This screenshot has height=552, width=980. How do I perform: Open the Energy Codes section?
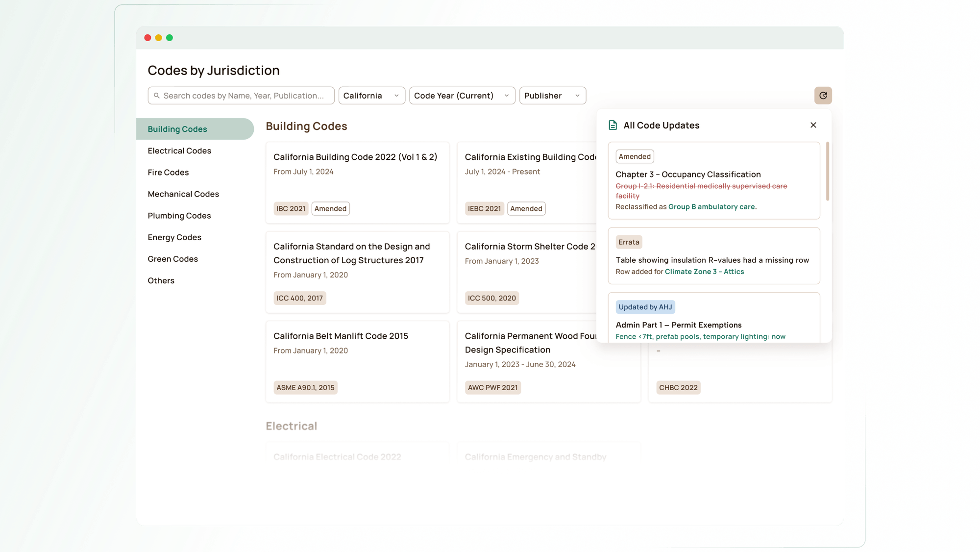tap(174, 237)
